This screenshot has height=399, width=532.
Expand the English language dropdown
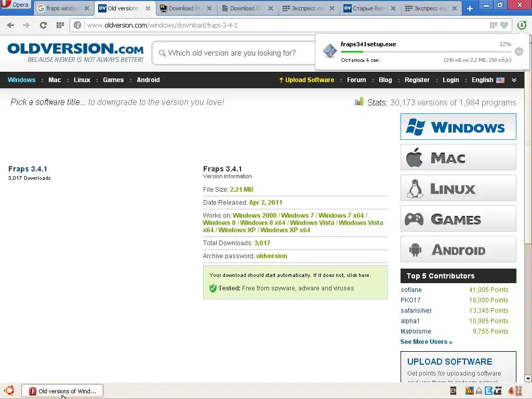click(x=488, y=80)
